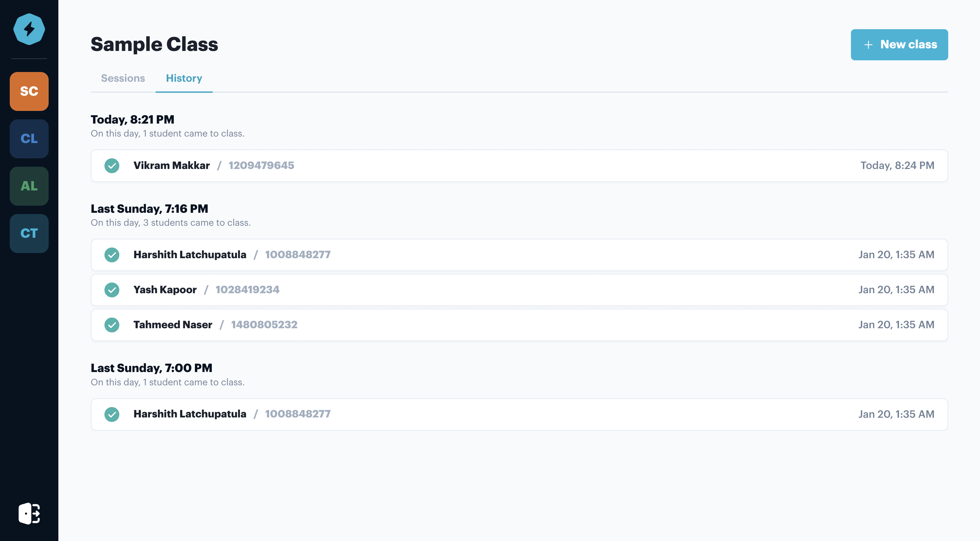The image size is (980, 541).
Task: Click the Today, 8:21 PM session heading
Action: click(x=132, y=119)
